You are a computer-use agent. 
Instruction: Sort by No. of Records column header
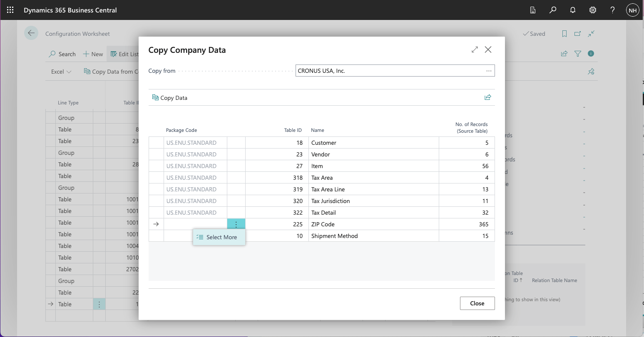pos(472,127)
